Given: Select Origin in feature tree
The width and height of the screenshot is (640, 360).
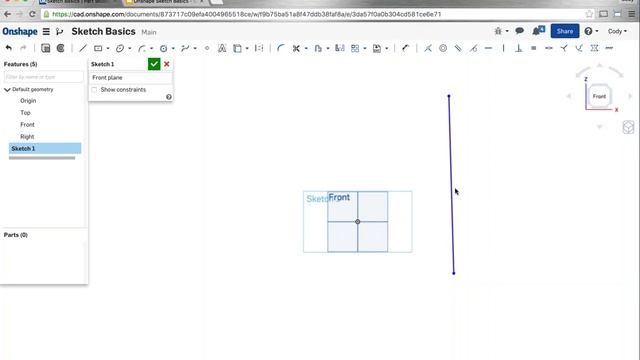Looking at the screenshot, I should pyautogui.click(x=28, y=101).
